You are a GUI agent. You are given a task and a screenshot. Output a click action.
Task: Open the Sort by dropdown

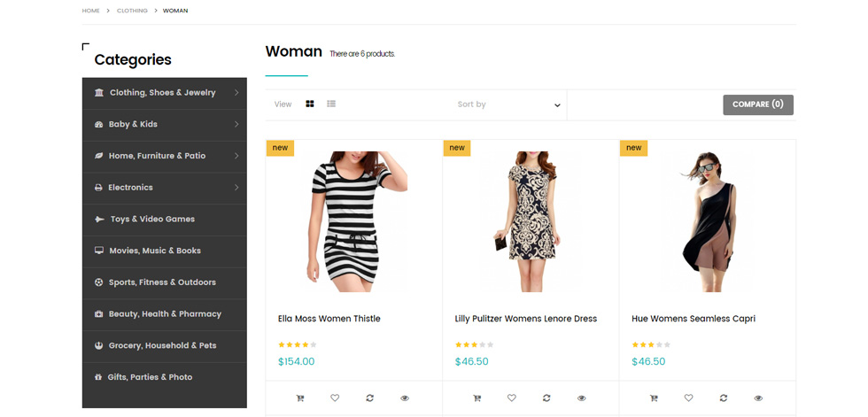click(x=508, y=104)
